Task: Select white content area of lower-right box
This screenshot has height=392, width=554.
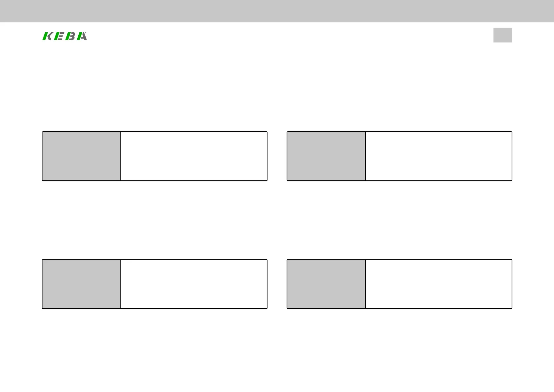Action: coord(439,284)
